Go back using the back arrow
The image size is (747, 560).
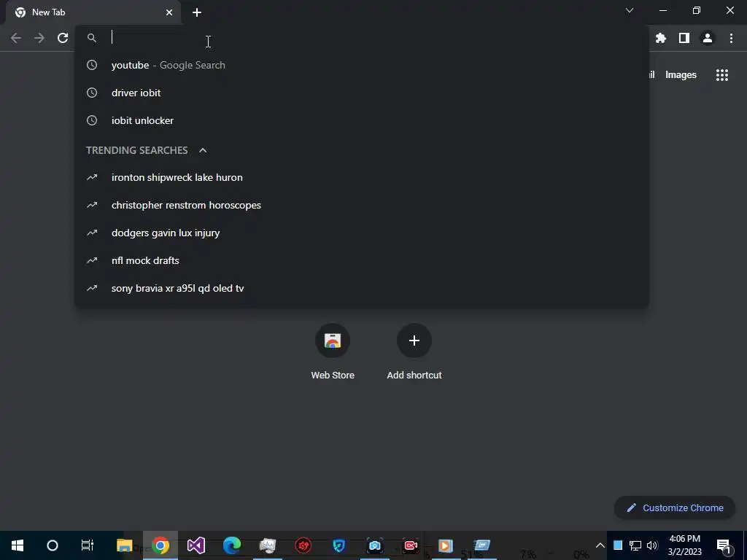tap(16, 38)
